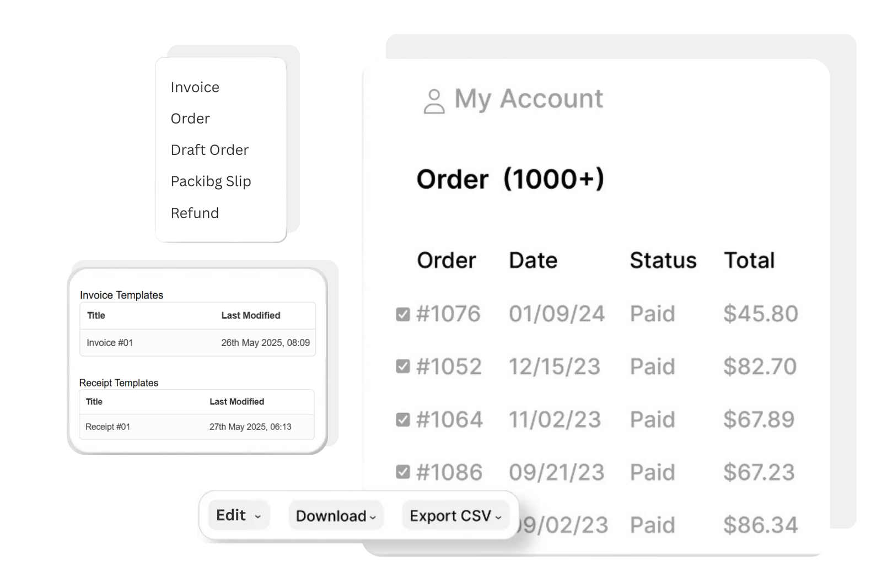Open the Invoice #01 template row
This screenshot has height=588, width=882.
197,343
